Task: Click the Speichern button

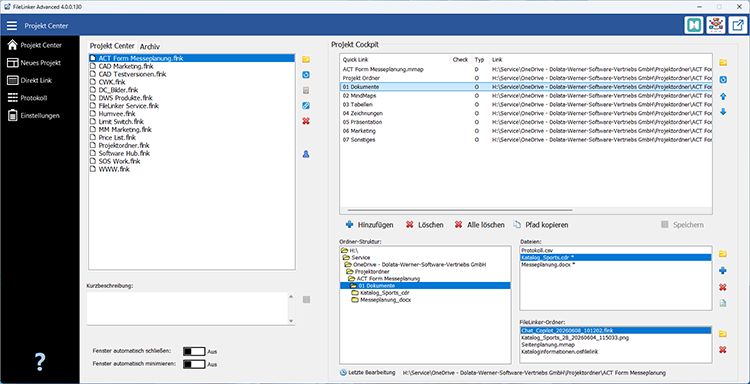Action: (x=682, y=225)
